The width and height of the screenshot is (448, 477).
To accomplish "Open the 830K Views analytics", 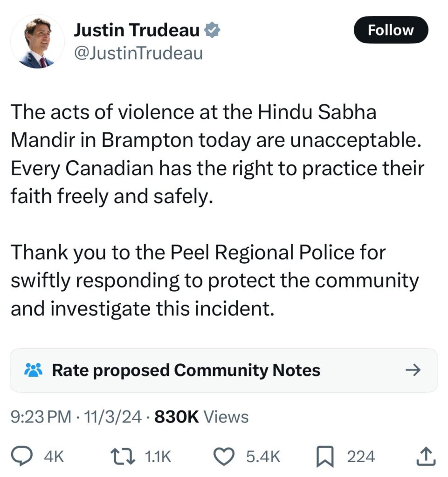I will tap(201, 417).
